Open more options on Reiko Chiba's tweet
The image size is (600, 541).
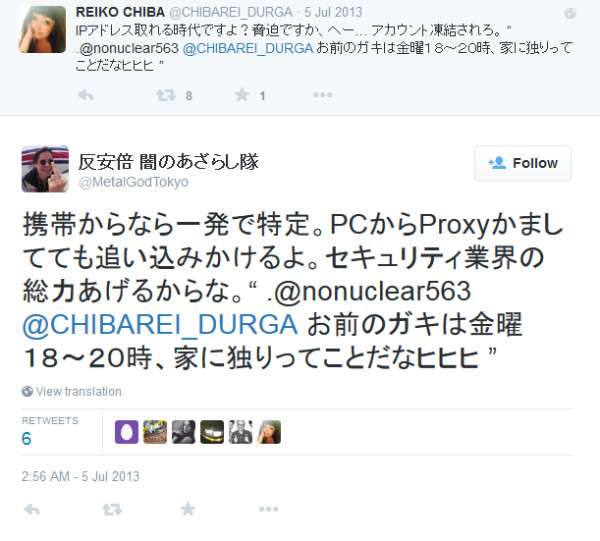coord(323,95)
